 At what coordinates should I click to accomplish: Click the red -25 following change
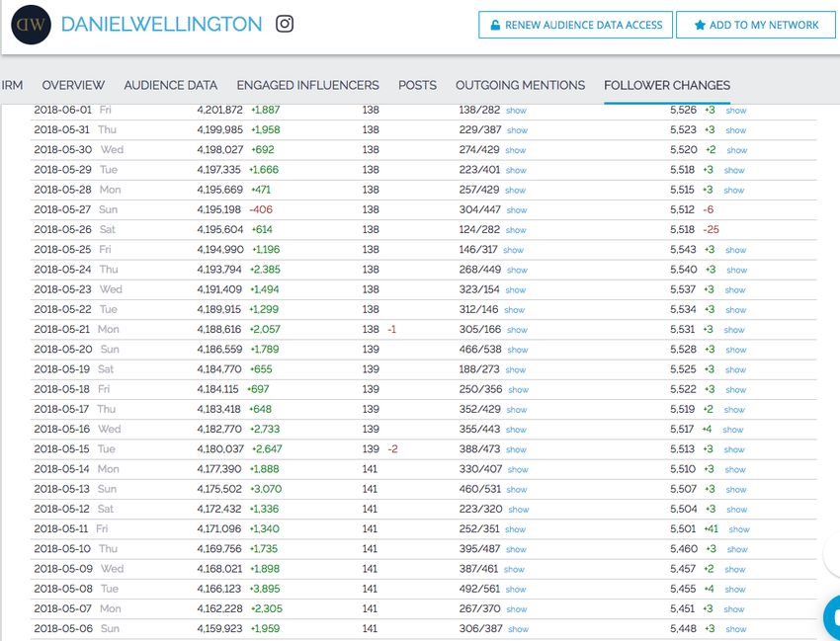click(x=711, y=230)
